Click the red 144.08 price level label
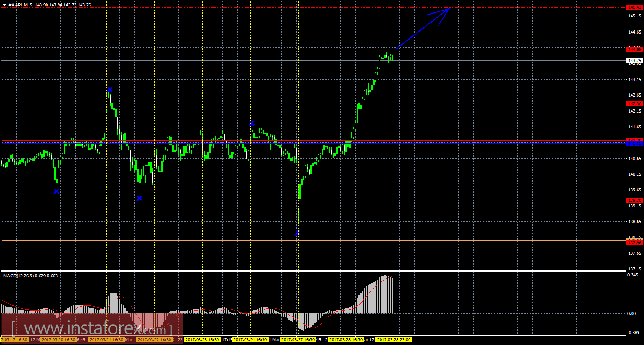644x345 pixels. tap(635, 49)
